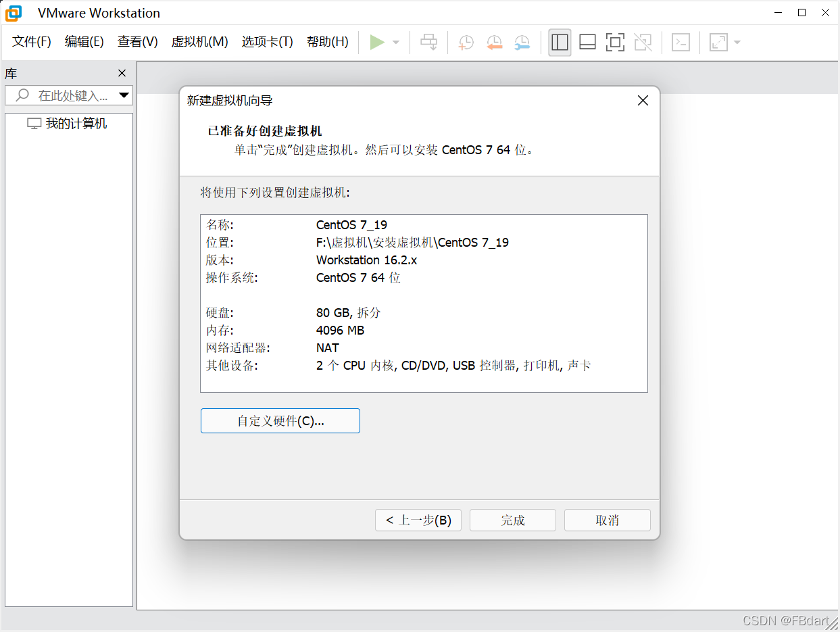Open the console view icon

pyautogui.click(x=680, y=42)
